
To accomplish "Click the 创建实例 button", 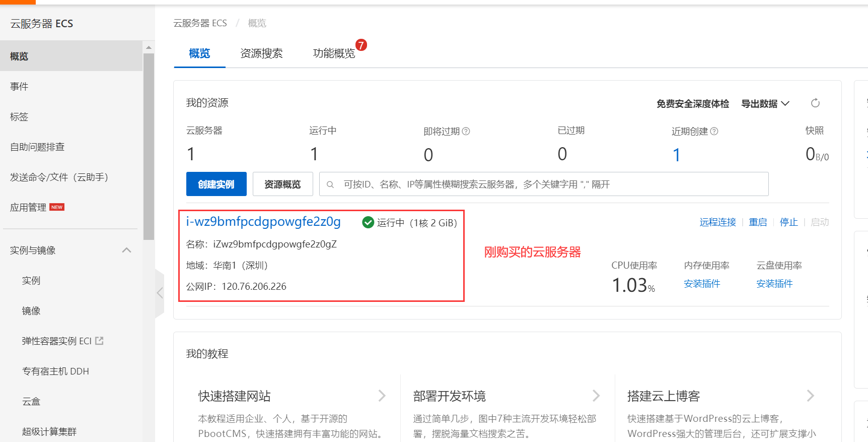I will click(x=216, y=184).
